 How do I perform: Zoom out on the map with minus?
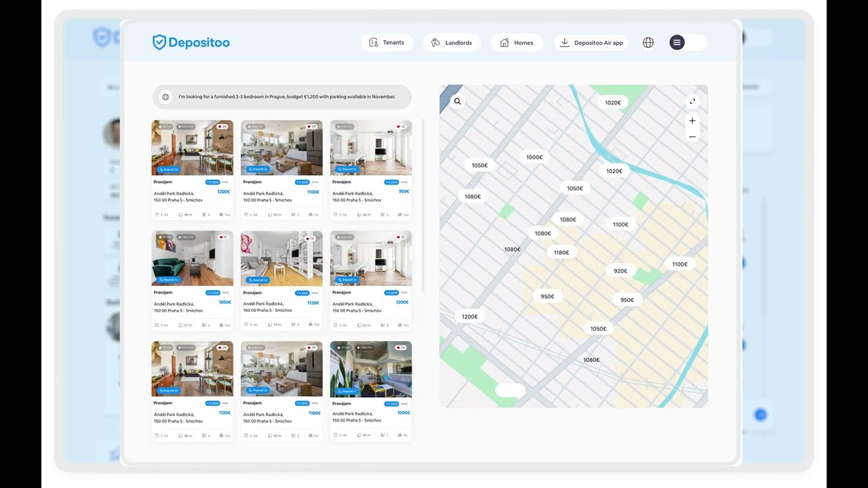[692, 137]
